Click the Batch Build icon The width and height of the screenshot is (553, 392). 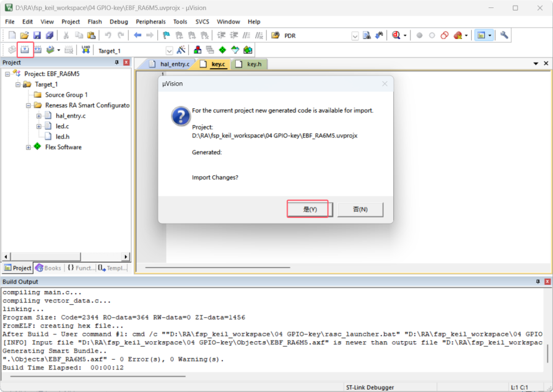(x=50, y=50)
